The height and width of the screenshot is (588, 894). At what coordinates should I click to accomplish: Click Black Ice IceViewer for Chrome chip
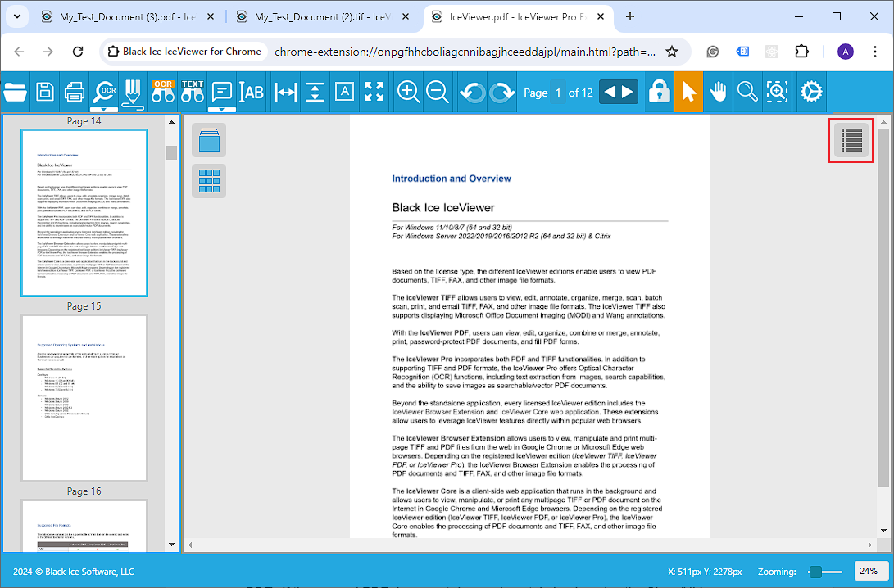click(x=184, y=52)
